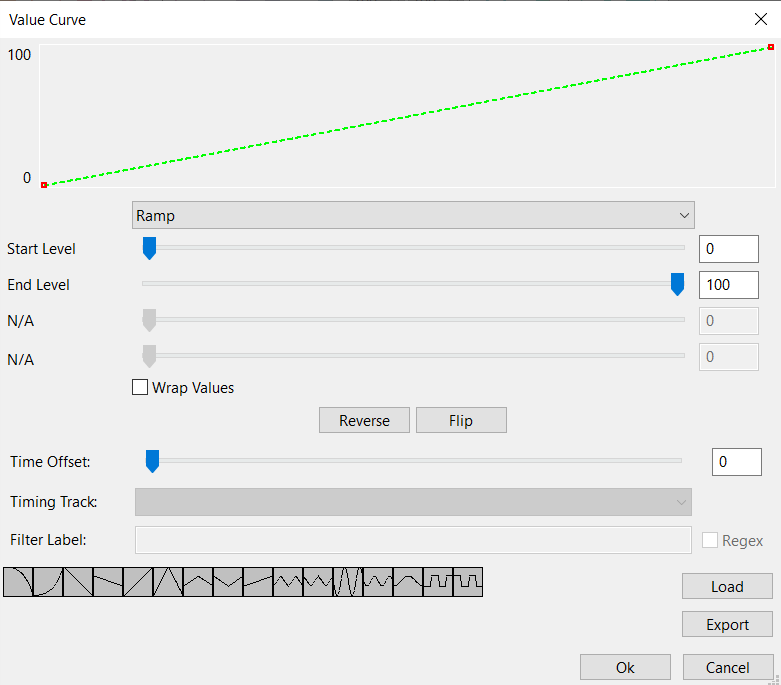Pick the shallow V-shaped dip preset
The height and width of the screenshot is (685, 781).
point(228,582)
